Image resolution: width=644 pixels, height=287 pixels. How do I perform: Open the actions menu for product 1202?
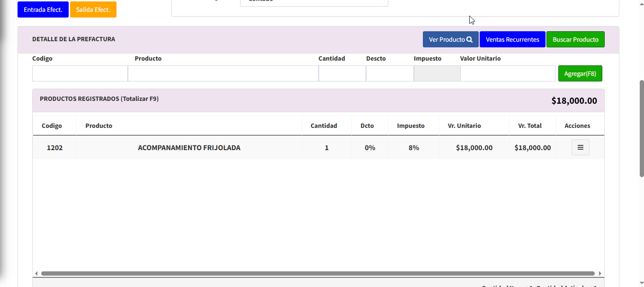pos(580,147)
